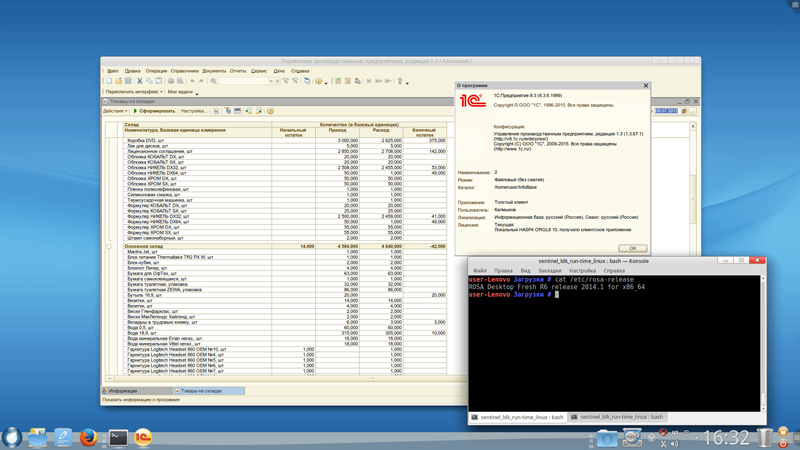Click the volume speaker tray icon

click(x=674, y=444)
